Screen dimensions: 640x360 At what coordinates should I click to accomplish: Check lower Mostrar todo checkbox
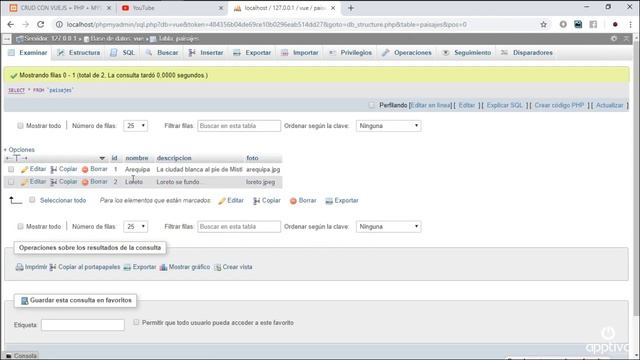tap(20, 226)
